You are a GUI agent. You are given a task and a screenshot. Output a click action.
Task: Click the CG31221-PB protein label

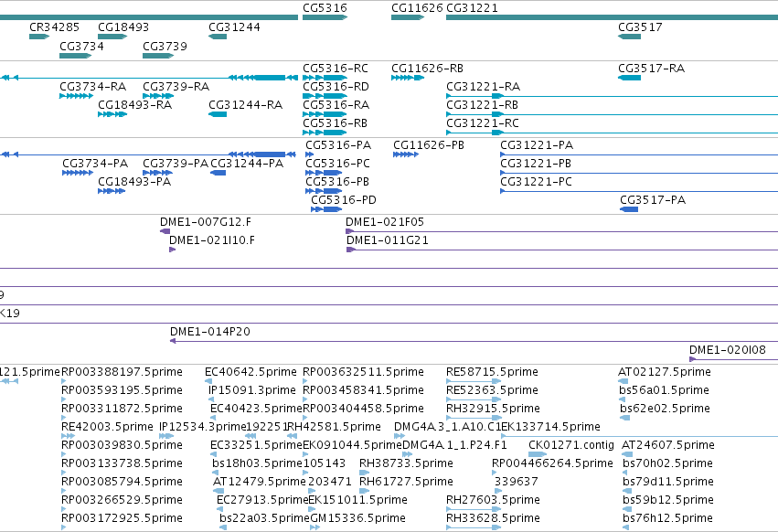(x=536, y=164)
